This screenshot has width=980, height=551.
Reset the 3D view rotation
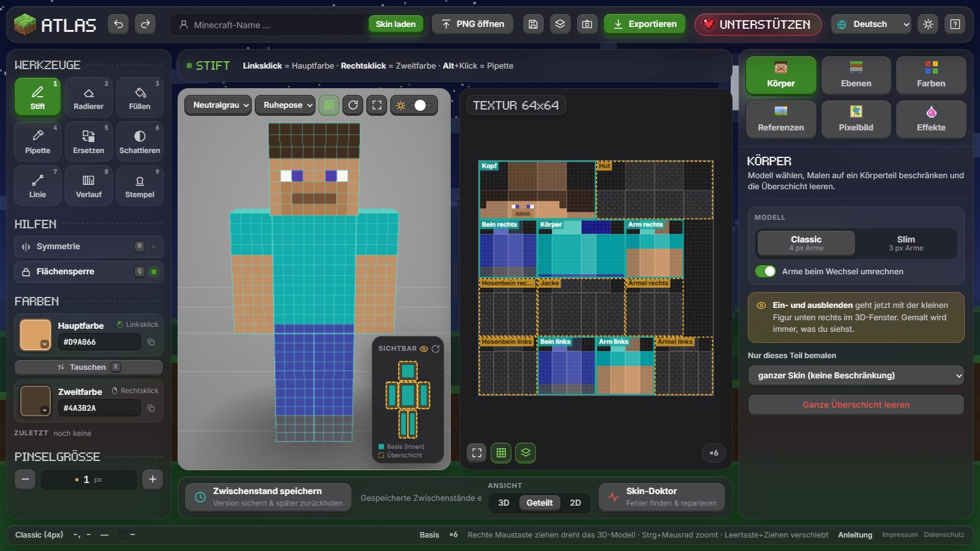[353, 105]
